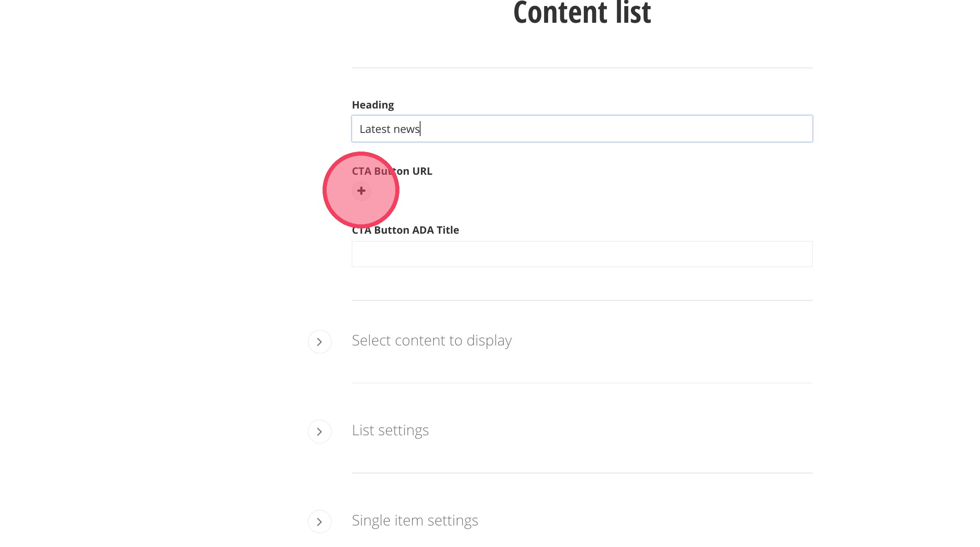Click the plus icon under CTA Button URL
The image size is (980, 547).
[361, 191]
